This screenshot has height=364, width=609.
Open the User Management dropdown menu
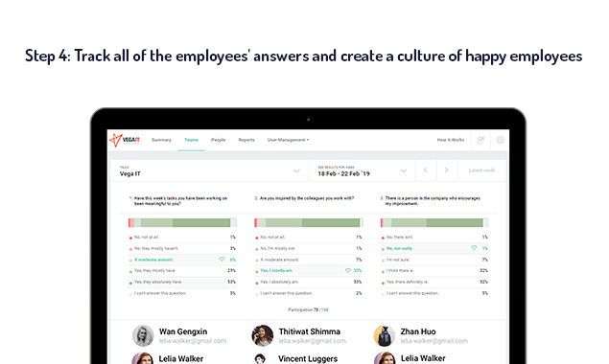(288, 140)
